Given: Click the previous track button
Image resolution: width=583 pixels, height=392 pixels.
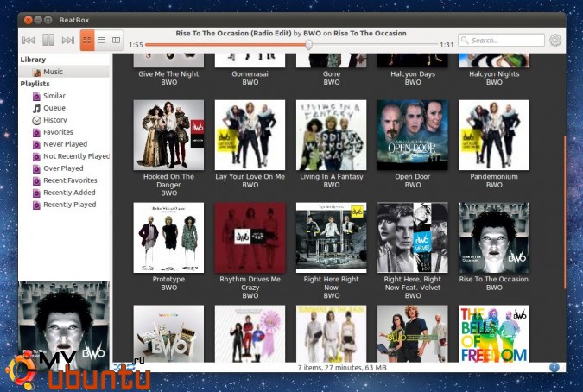Looking at the screenshot, I should coord(29,40).
